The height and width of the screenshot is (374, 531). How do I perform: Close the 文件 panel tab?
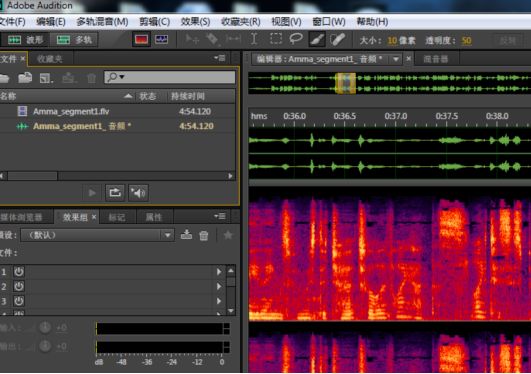[x=22, y=59]
